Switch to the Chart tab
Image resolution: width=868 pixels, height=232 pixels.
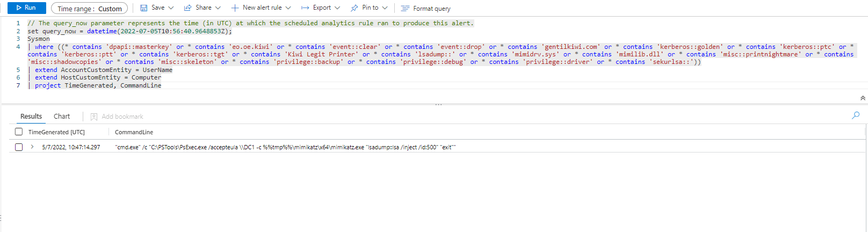point(62,117)
